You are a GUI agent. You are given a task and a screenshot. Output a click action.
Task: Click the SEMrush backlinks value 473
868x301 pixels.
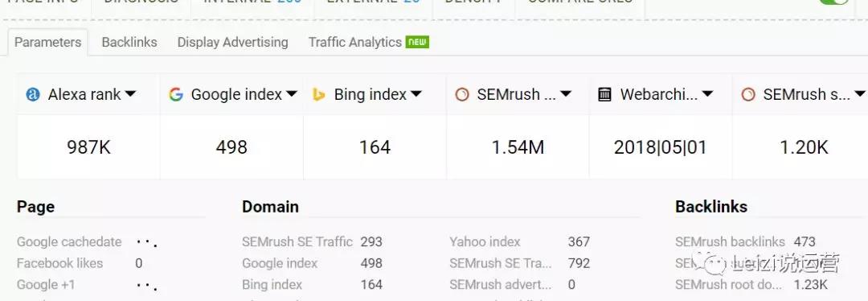point(805,241)
